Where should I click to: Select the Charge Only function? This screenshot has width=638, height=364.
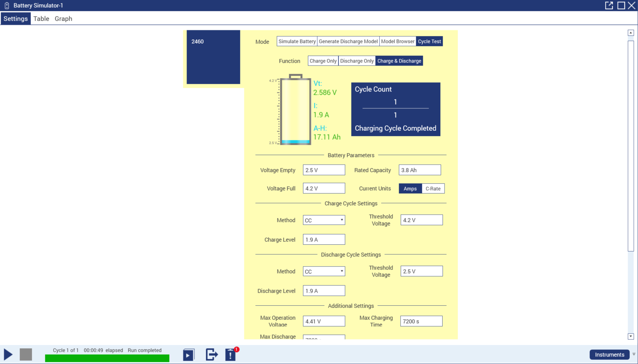point(323,61)
